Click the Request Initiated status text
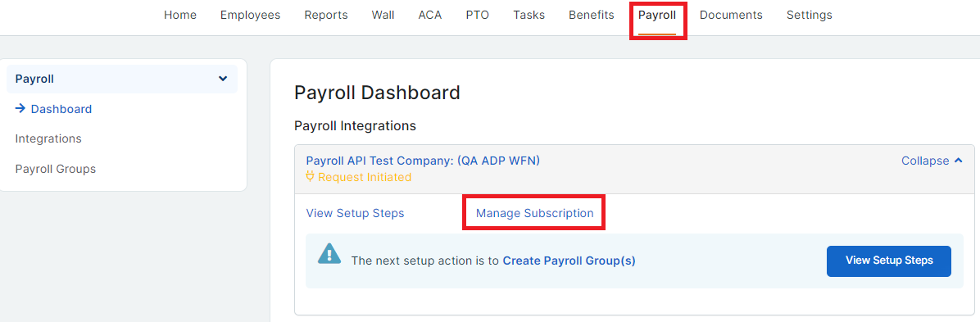This screenshot has height=322, width=980. pyautogui.click(x=365, y=177)
